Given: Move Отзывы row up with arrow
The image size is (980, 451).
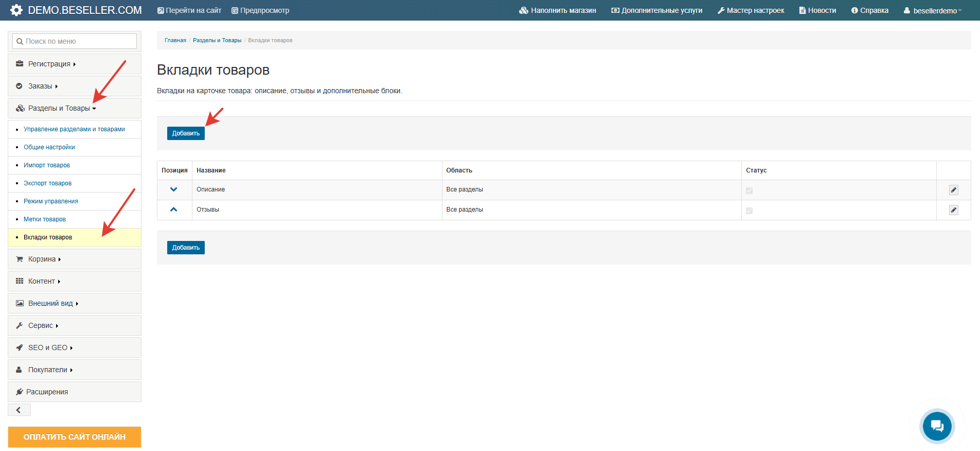Looking at the screenshot, I should pyautogui.click(x=174, y=210).
